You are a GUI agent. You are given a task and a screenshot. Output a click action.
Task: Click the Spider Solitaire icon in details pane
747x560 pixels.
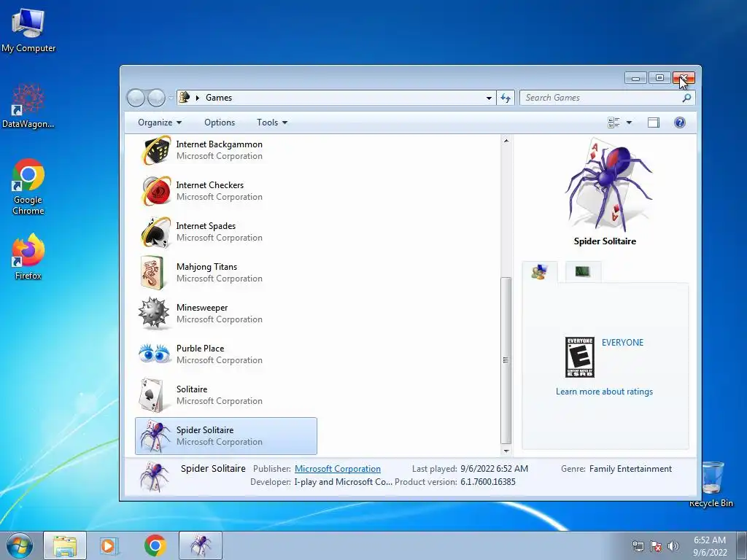(x=153, y=475)
